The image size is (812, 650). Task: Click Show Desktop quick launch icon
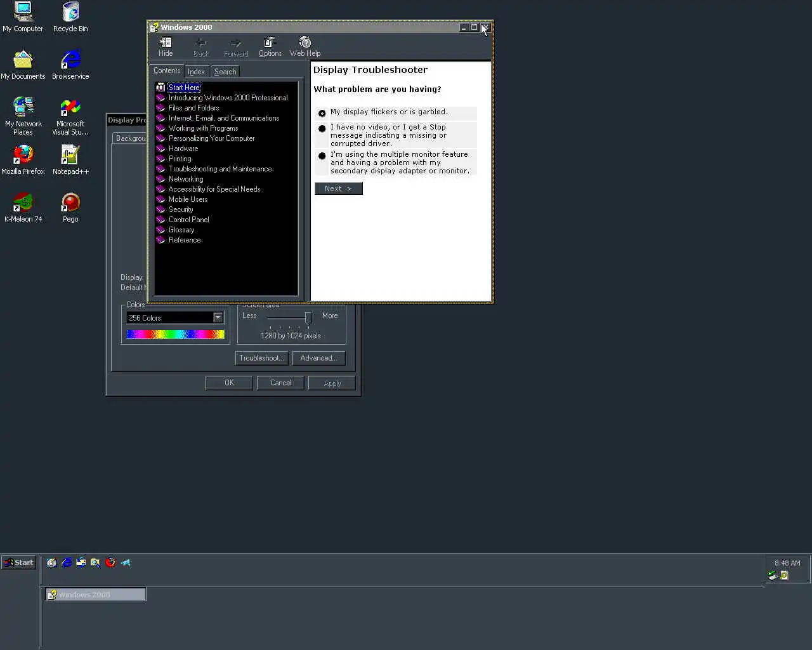pyautogui.click(x=52, y=562)
